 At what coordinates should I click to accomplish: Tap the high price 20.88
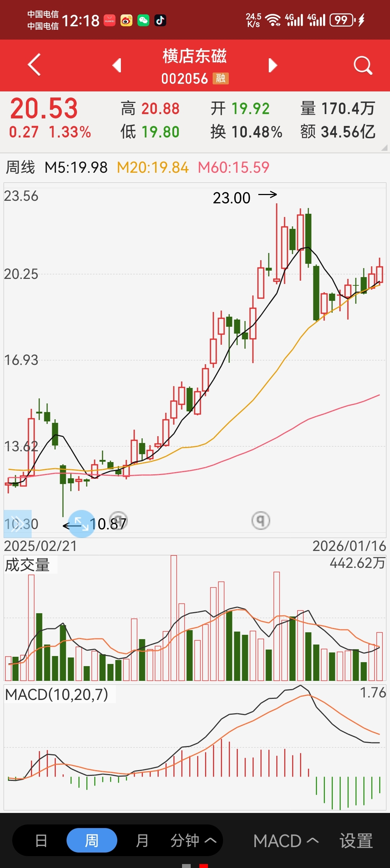[x=160, y=109]
